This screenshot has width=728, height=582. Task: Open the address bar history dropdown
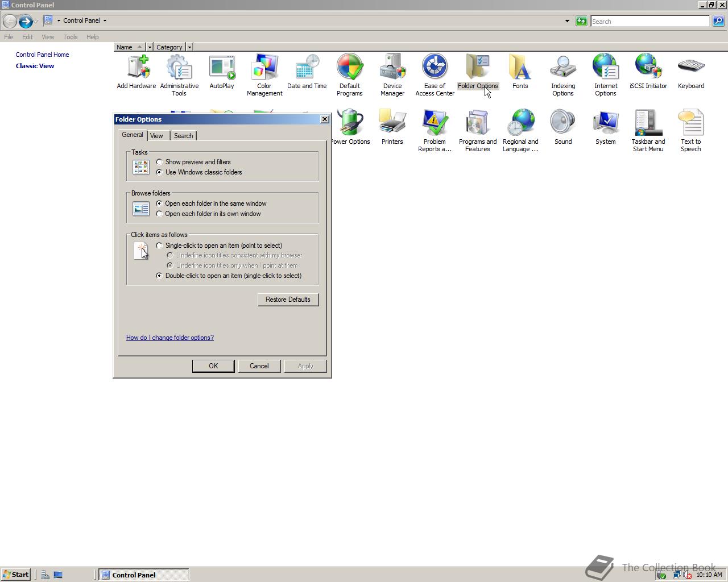[x=567, y=21]
